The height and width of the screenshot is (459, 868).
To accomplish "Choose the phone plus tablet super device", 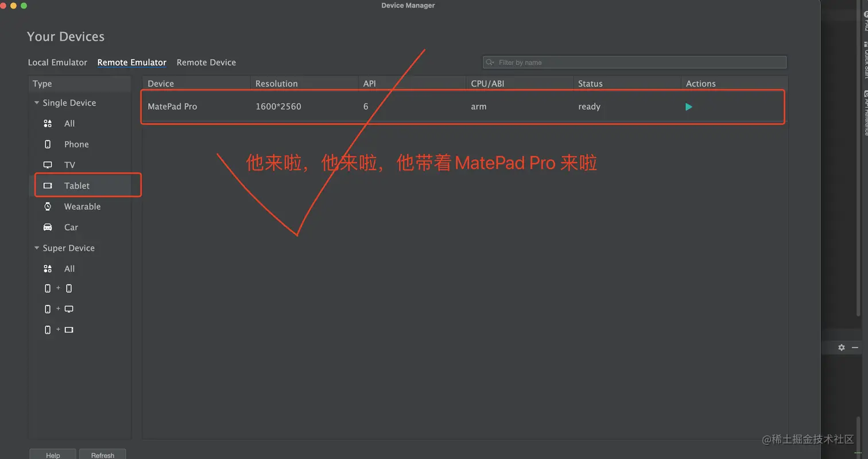I will tap(59, 330).
